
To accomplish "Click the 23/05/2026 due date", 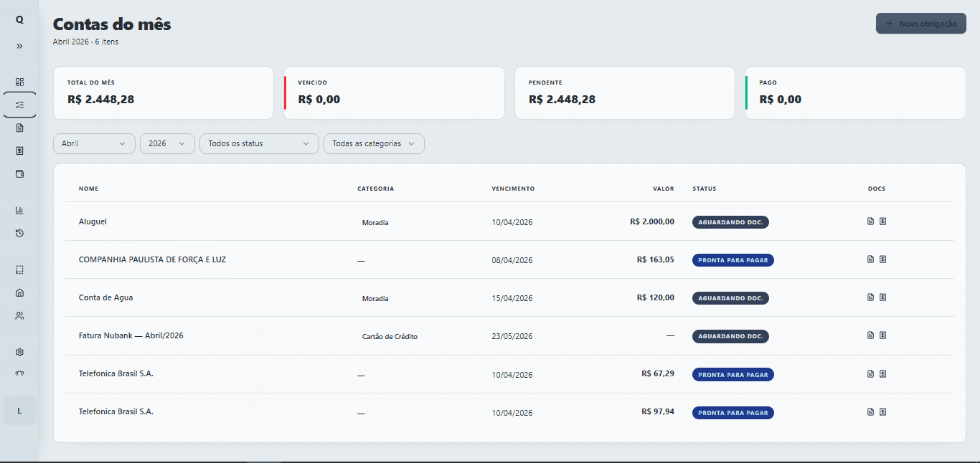I will [512, 336].
